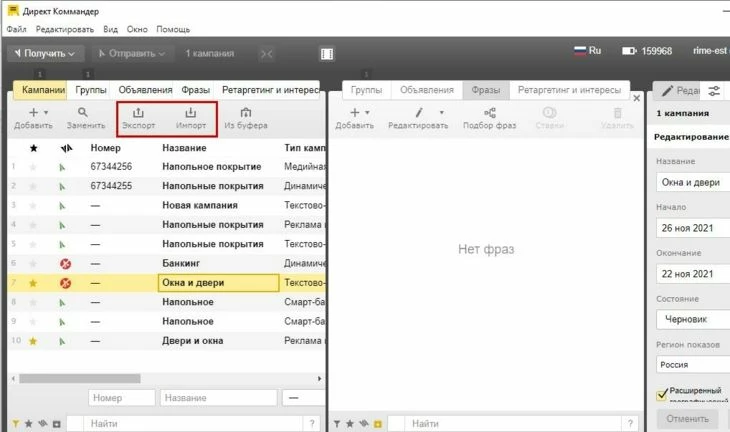Sort campaigns by 'Название' column header
This screenshot has width=730, height=432.
[184, 148]
